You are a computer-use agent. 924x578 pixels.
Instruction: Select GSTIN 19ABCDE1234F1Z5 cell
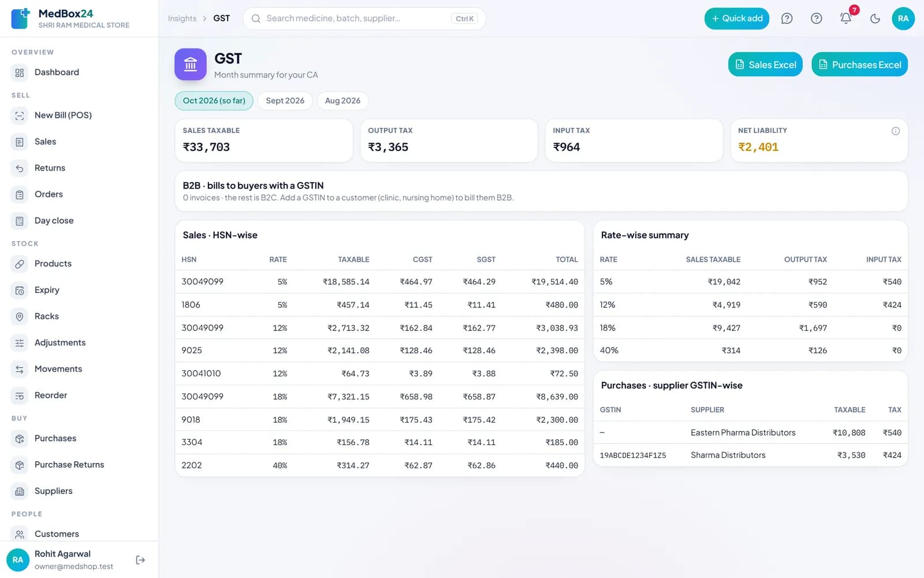coord(633,455)
